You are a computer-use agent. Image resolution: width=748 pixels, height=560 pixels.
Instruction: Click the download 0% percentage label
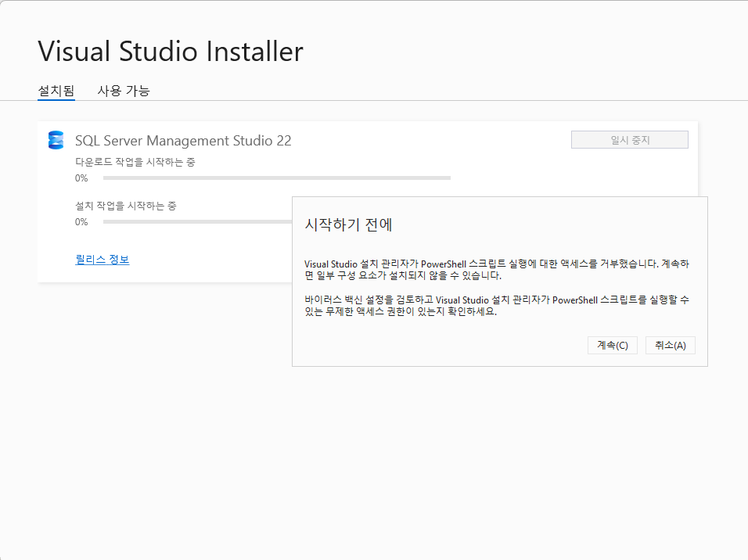pyautogui.click(x=81, y=178)
